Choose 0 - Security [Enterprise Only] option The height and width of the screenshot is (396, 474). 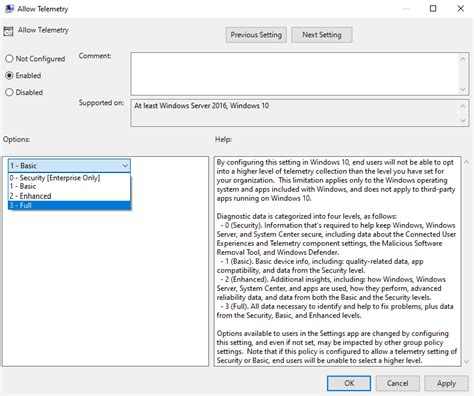coord(69,178)
